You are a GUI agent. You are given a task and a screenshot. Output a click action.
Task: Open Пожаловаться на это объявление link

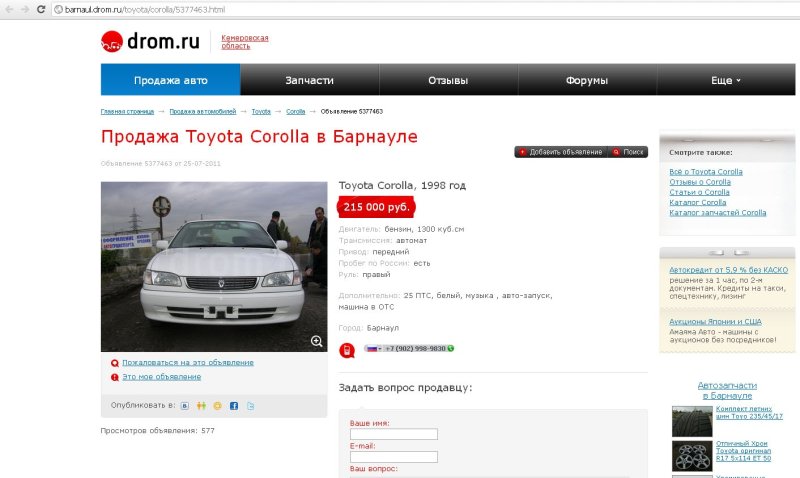coord(188,362)
